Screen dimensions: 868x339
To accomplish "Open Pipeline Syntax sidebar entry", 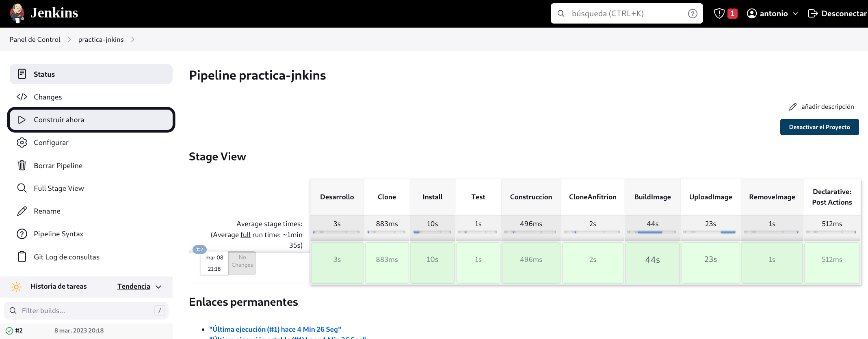I will [x=91, y=234].
